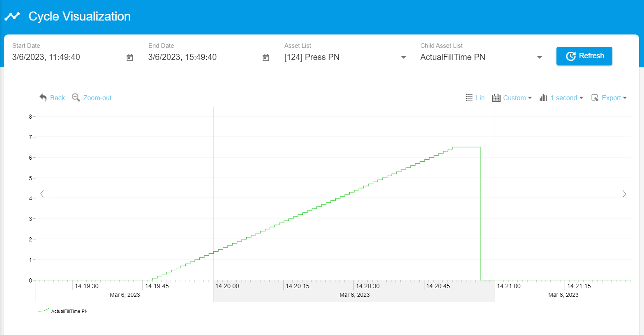This screenshot has width=644, height=335.
Task: Click the y-axis value 5 label
Action: click(x=30, y=178)
